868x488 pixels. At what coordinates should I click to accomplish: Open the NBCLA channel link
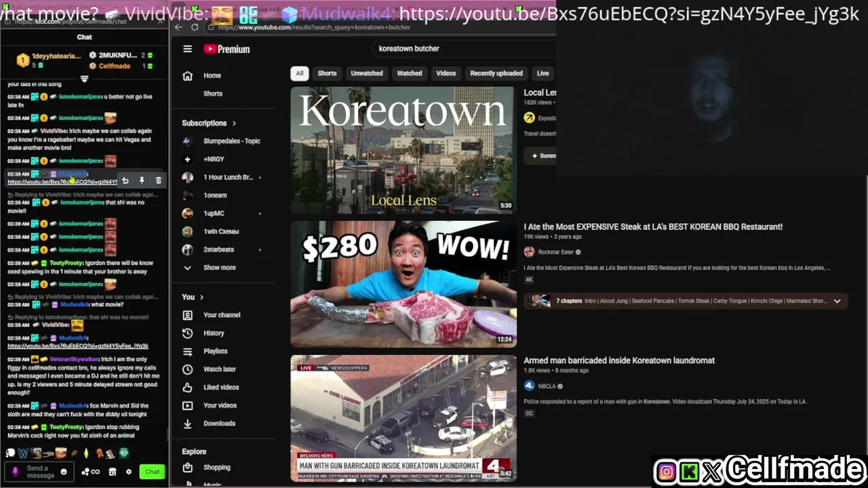(x=547, y=386)
